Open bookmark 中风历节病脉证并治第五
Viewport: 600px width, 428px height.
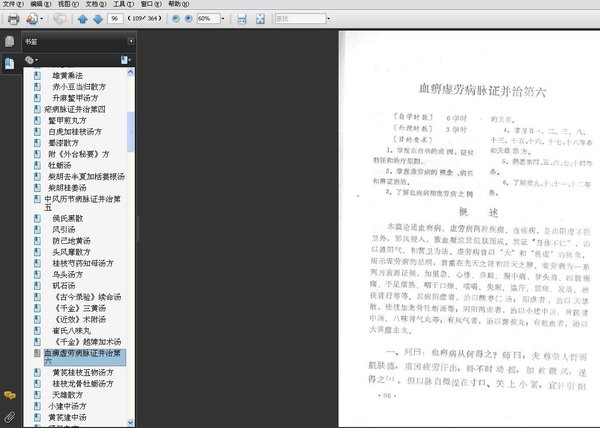point(82,203)
